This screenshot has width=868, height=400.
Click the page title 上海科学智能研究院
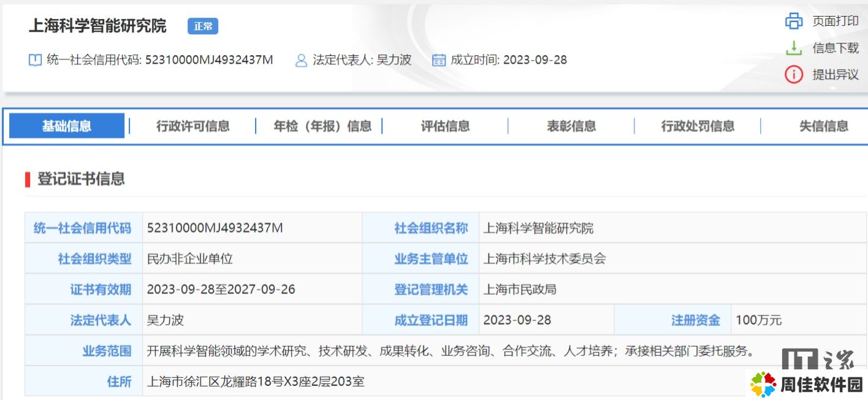click(97, 26)
